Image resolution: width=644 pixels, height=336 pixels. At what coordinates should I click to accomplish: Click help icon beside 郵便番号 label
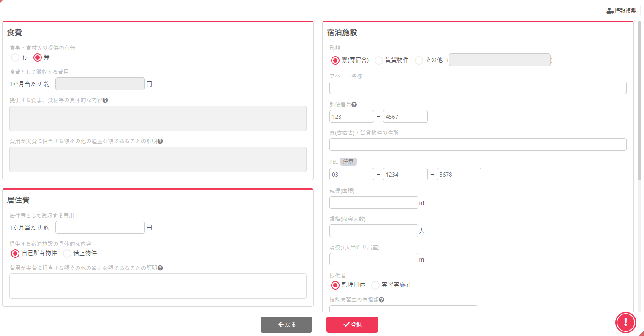click(x=354, y=104)
